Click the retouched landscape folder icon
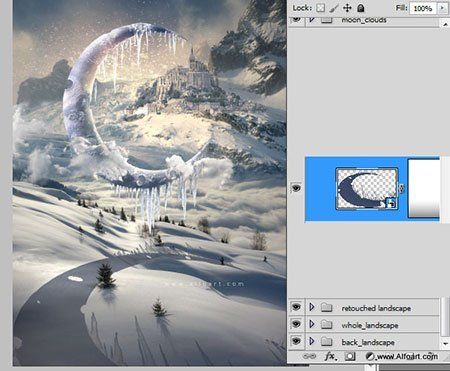Screen dimensions: 450x371 [x=327, y=307]
